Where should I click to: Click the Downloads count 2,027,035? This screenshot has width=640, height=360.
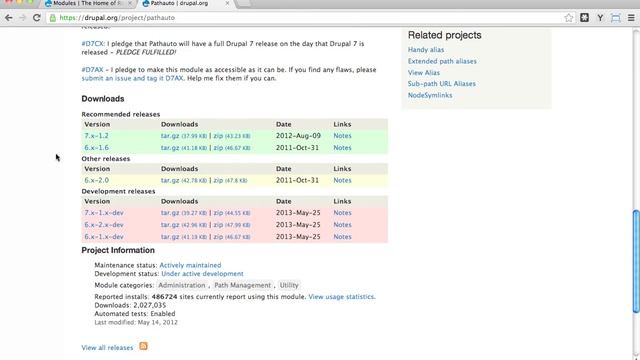click(x=149, y=305)
